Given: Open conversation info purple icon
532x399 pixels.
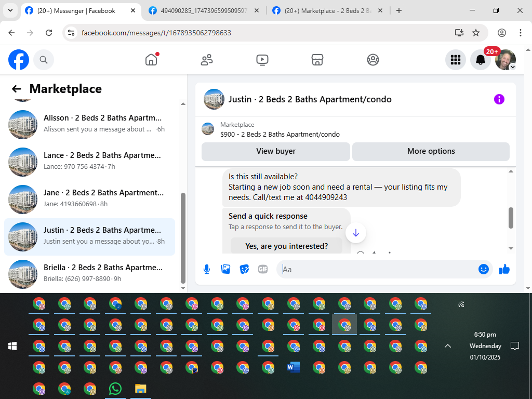Looking at the screenshot, I should tap(499, 99).
